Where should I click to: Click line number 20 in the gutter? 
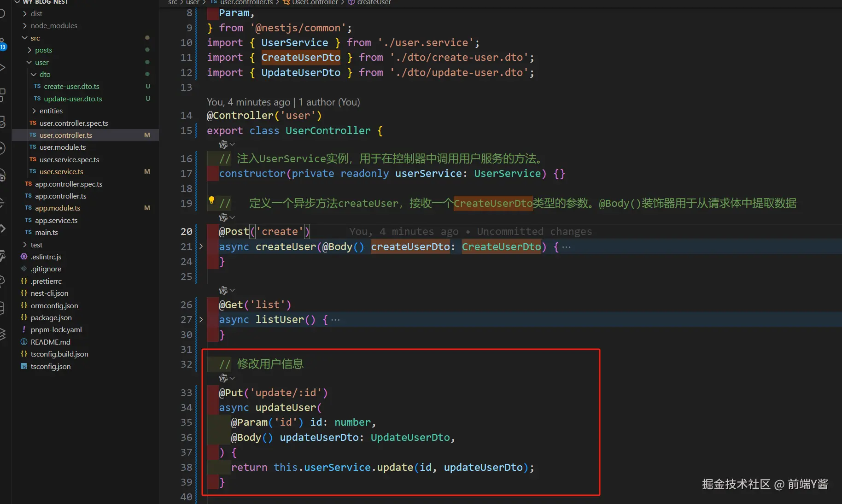click(186, 231)
